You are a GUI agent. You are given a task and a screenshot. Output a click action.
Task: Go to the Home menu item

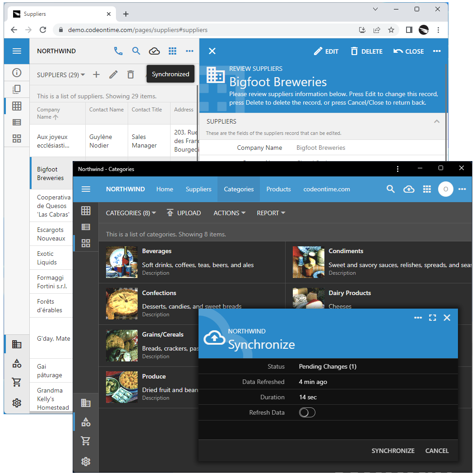pos(165,189)
